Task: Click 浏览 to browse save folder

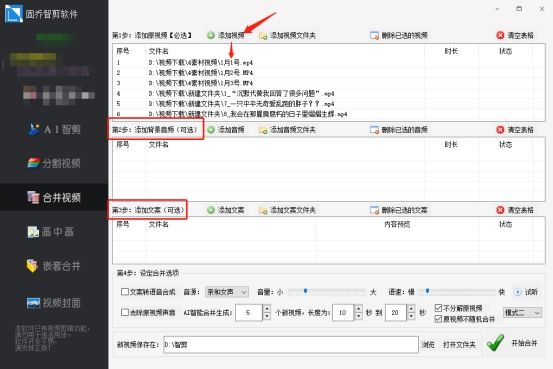Action: coord(428,345)
